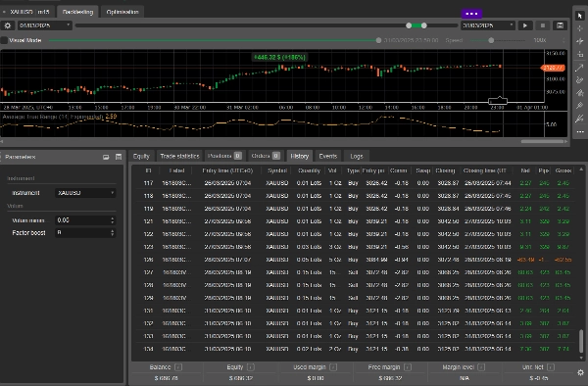Select history row with ID 119
The height and width of the screenshot is (386, 588).
[x=355, y=209]
